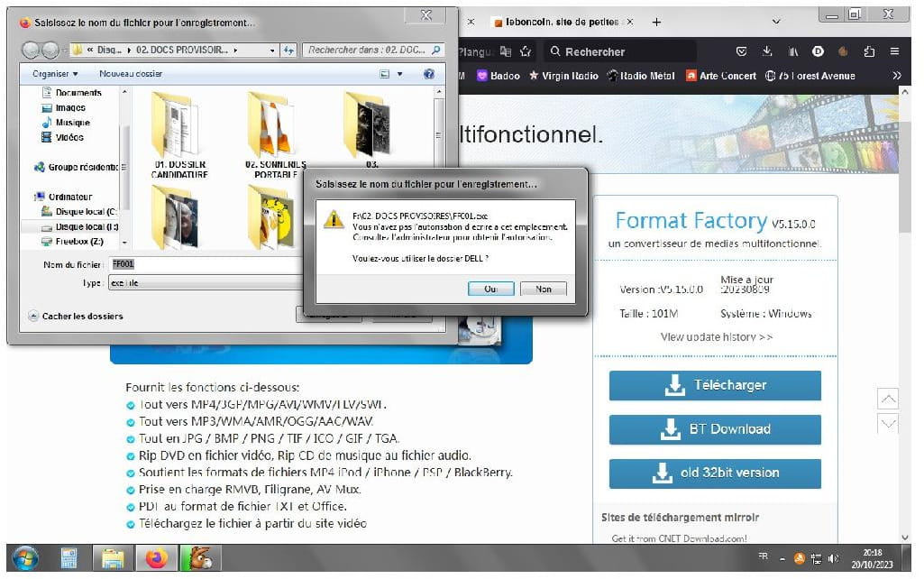Open the View update history link

pyautogui.click(x=716, y=337)
